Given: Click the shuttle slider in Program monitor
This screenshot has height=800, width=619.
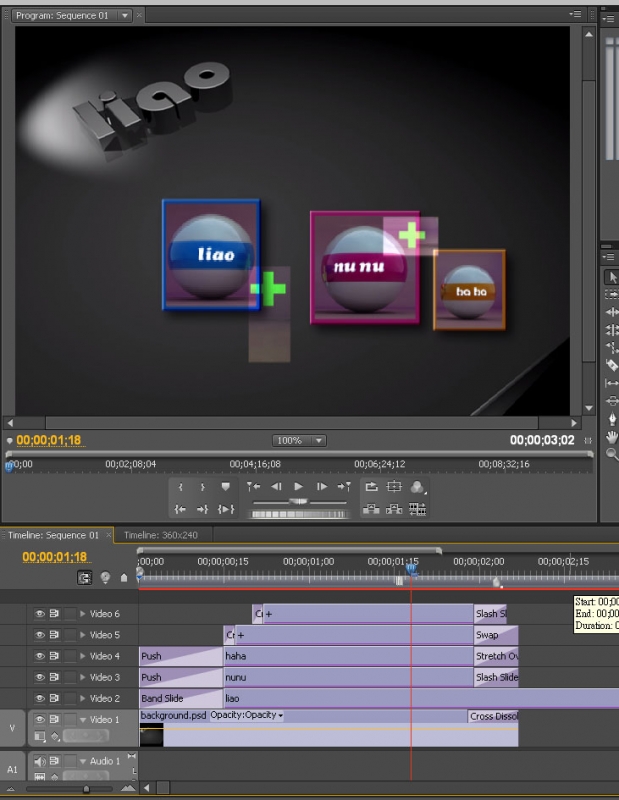Looking at the screenshot, I should (x=298, y=500).
